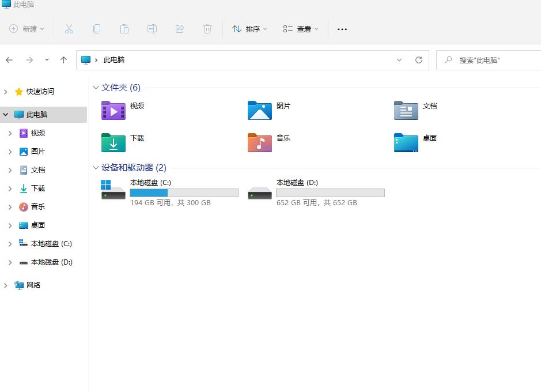
Task: Click the Copy icon in the toolbar
Action: coord(97,29)
